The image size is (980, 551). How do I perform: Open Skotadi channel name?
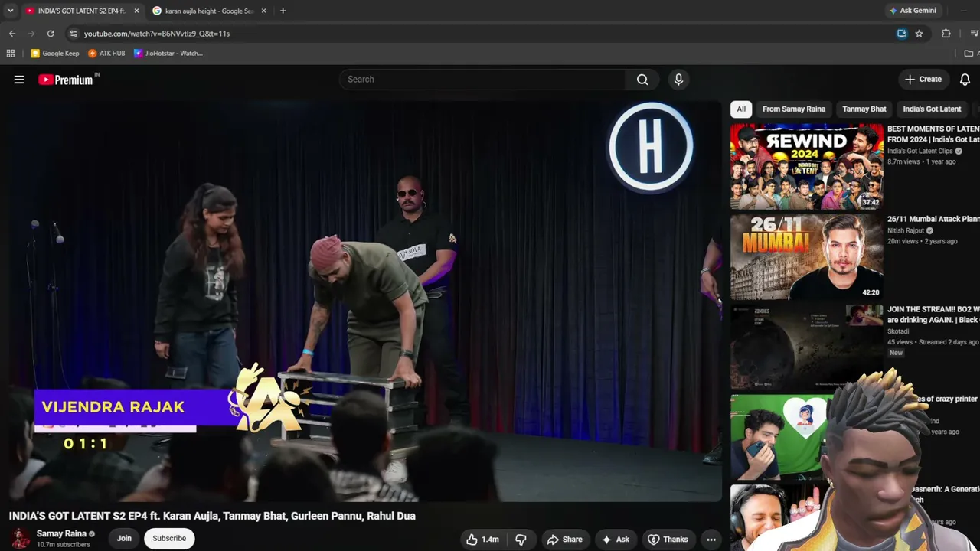click(898, 331)
